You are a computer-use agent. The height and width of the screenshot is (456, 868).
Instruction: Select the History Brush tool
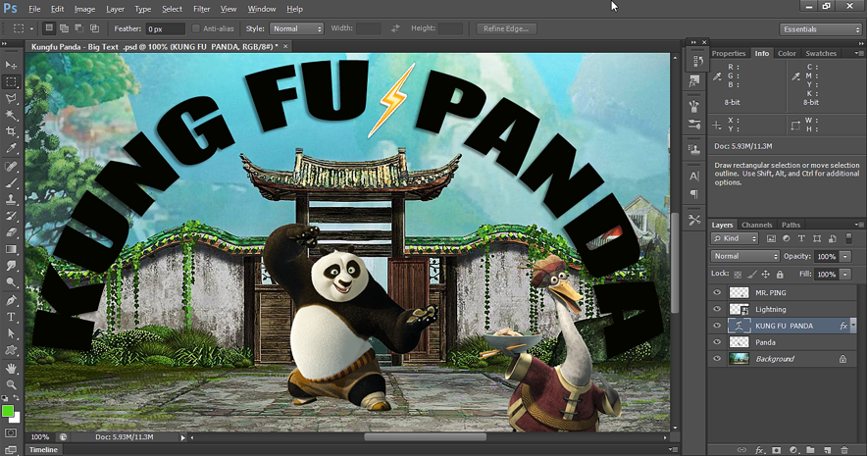click(x=11, y=217)
